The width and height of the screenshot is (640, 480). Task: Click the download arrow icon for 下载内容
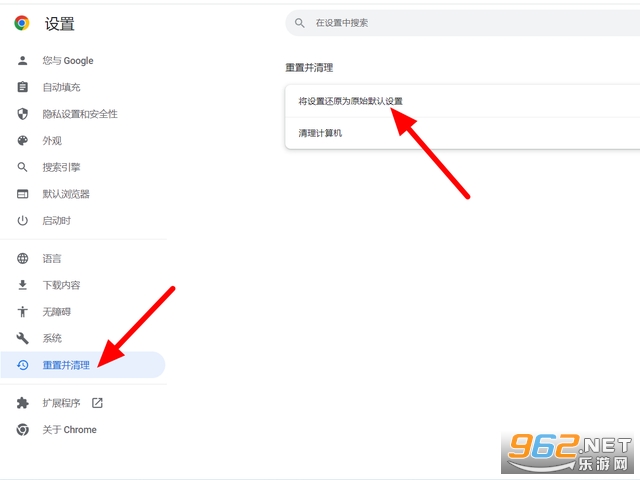[22, 285]
